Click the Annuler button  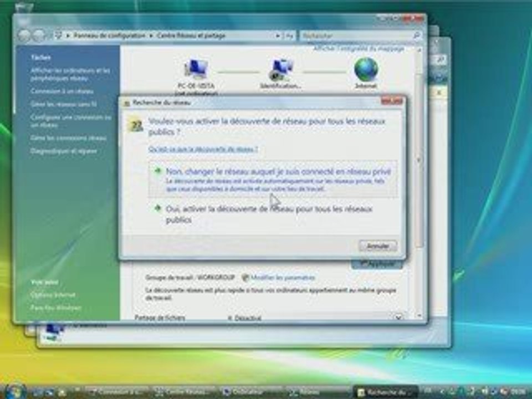[x=378, y=246]
